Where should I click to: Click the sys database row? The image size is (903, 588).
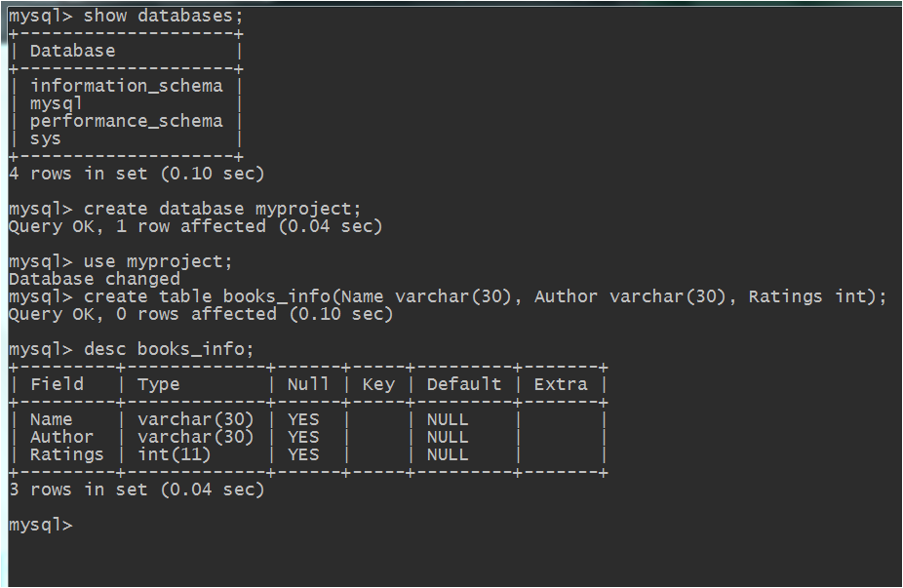46,138
